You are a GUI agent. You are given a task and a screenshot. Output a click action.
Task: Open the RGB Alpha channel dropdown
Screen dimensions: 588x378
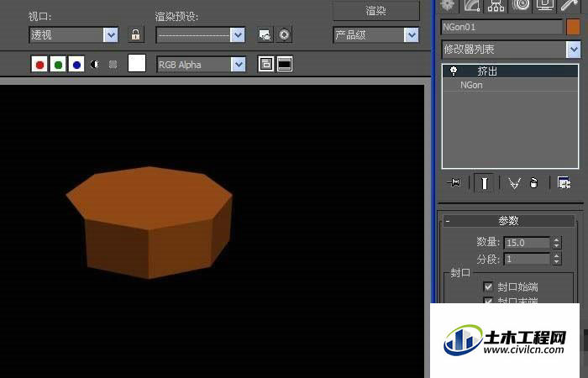click(x=202, y=65)
